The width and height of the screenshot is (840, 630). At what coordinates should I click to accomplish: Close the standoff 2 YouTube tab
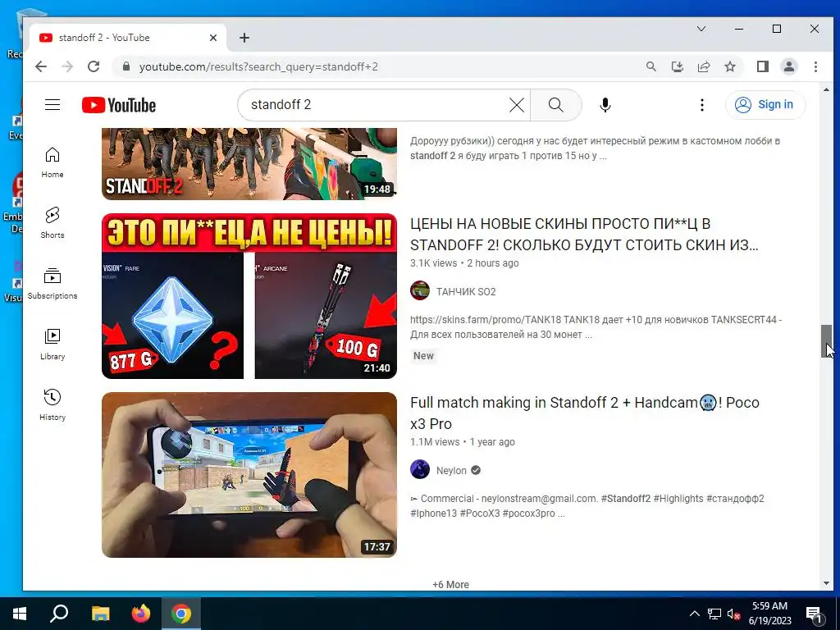(x=213, y=38)
